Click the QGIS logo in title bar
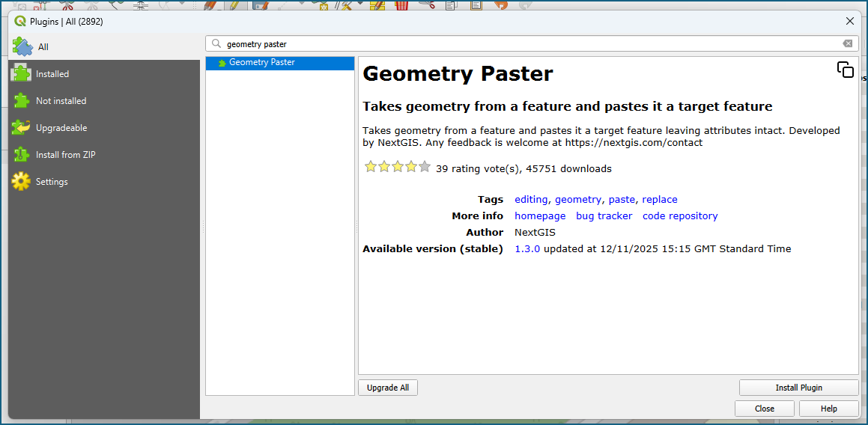Viewport: 868px width, 425px height. tap(20, 22)
